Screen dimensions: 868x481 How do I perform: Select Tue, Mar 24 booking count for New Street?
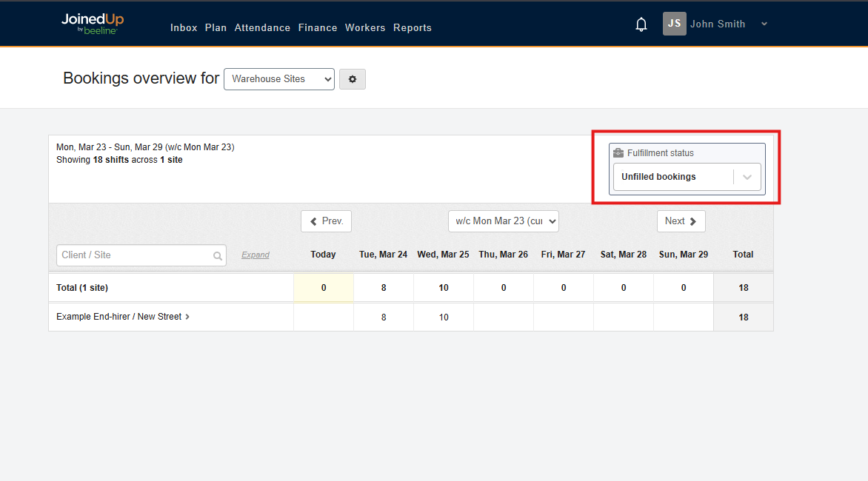(383, 317)
